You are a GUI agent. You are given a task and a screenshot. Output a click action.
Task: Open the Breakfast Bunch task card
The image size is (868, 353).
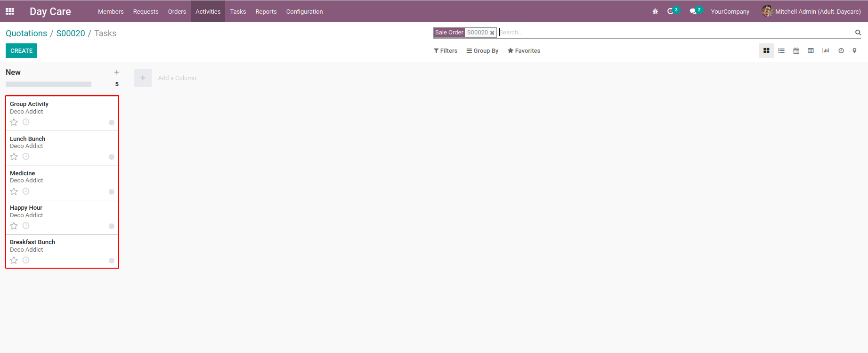click(x=62, y=251)
